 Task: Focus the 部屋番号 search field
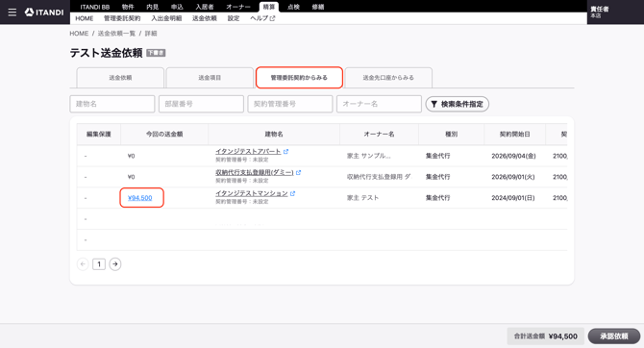(x=201, y=104)
